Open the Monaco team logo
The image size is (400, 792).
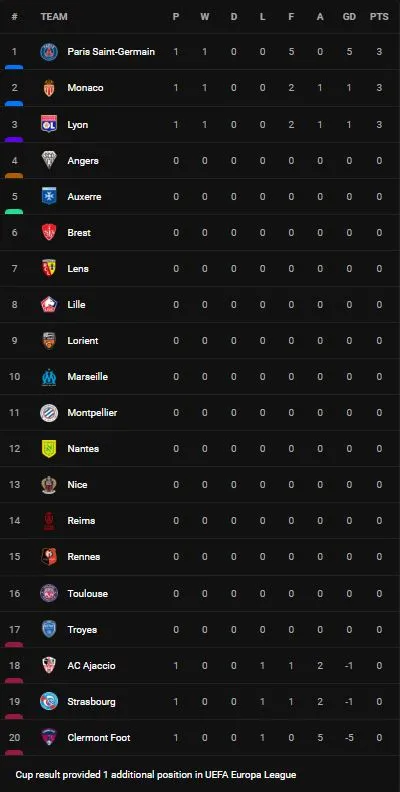click(x=49, y=88)
